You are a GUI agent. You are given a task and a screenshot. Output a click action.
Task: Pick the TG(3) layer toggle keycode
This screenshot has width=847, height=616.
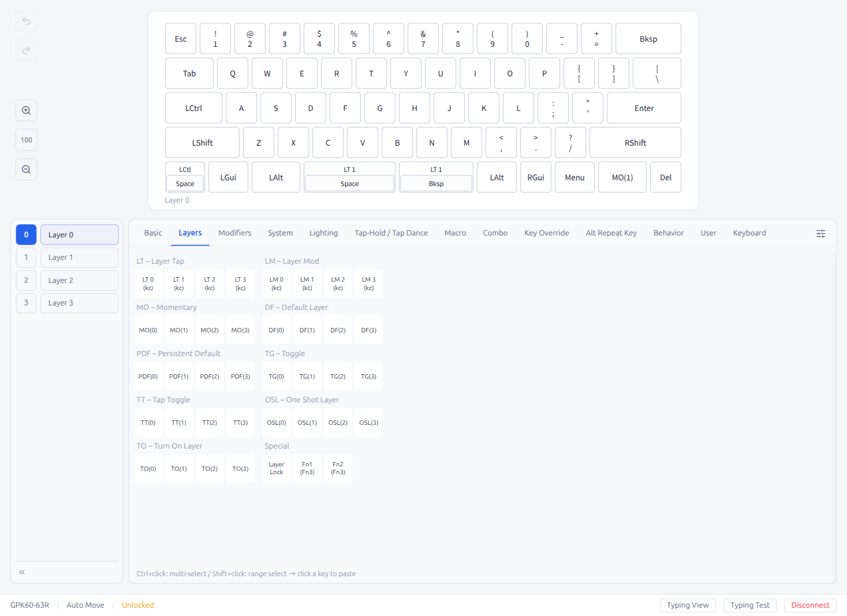pyautogui.click(x=368, y=376)
